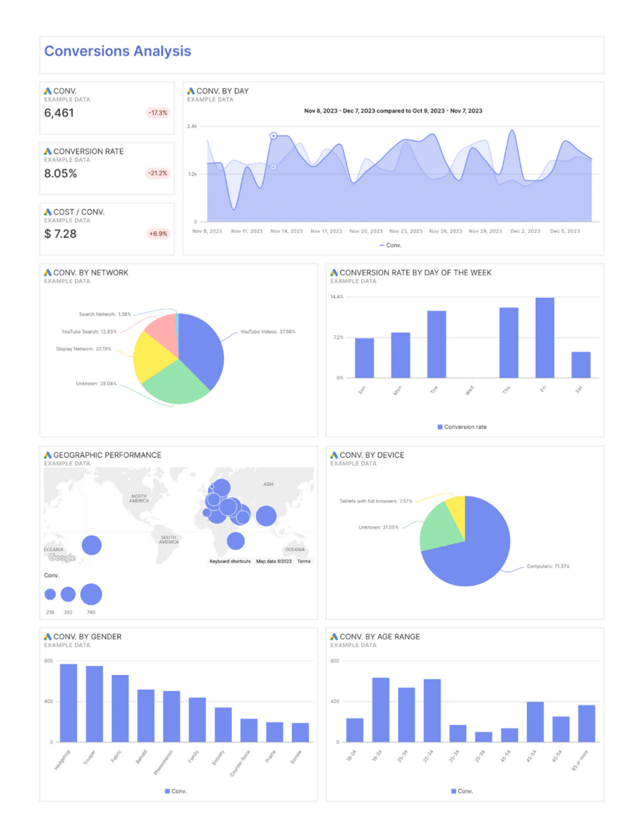
Task: Click the Google Ads icon beside CONV. BY DAY
Action: coord(191,91)
